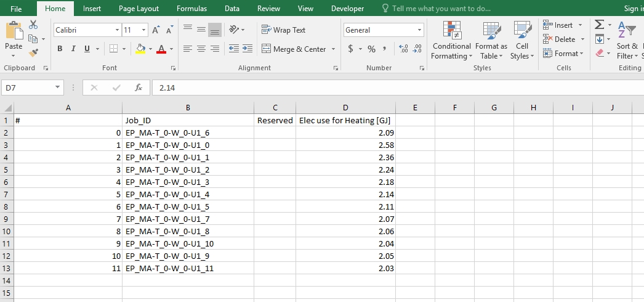Click the formula bar showing 2.14
Image resolution: width=644 pixels, height=302 pixels.
398,88
